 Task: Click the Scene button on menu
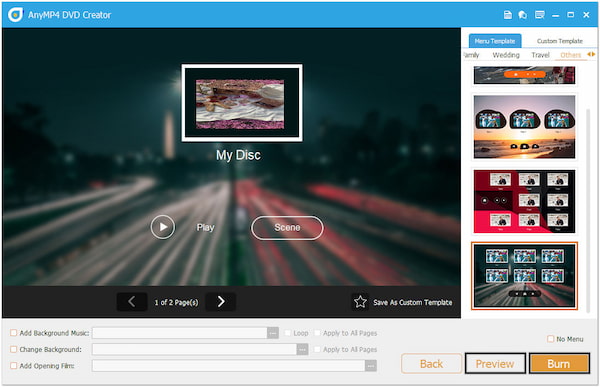tap(287, 227)
